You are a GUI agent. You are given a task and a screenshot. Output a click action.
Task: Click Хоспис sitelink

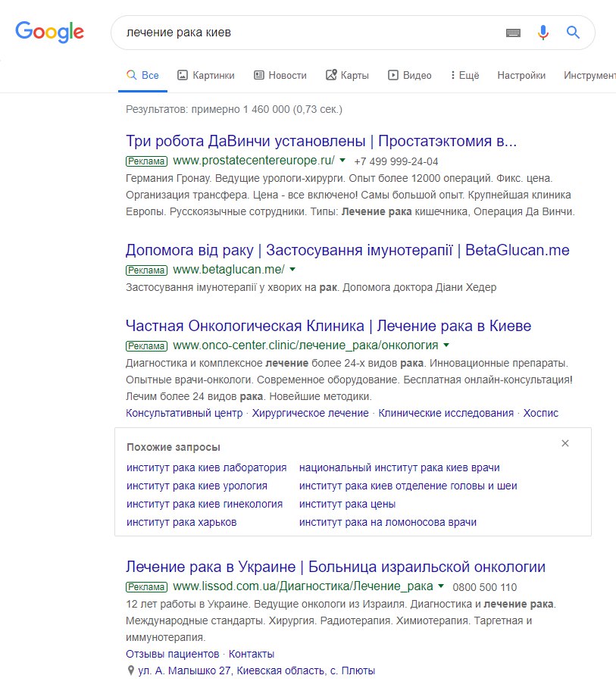[x=540, y=413]
